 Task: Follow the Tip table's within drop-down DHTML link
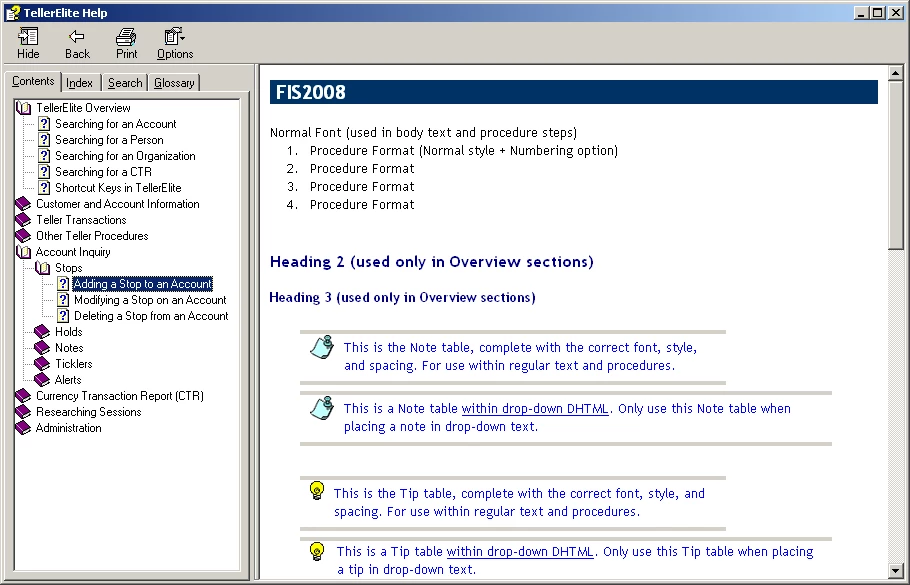[520, 552]
